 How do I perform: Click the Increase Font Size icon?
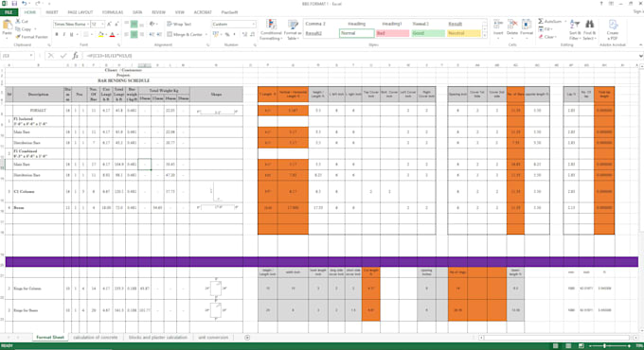point(110,25)
